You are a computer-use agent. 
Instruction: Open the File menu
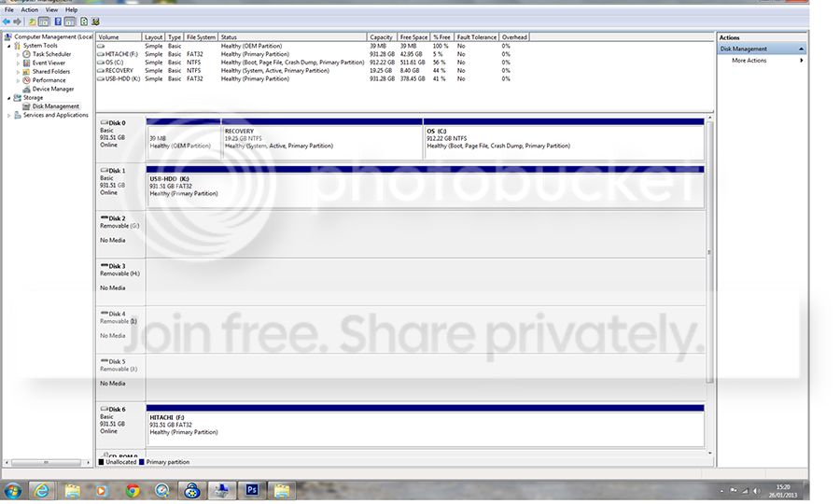[9, 9]
